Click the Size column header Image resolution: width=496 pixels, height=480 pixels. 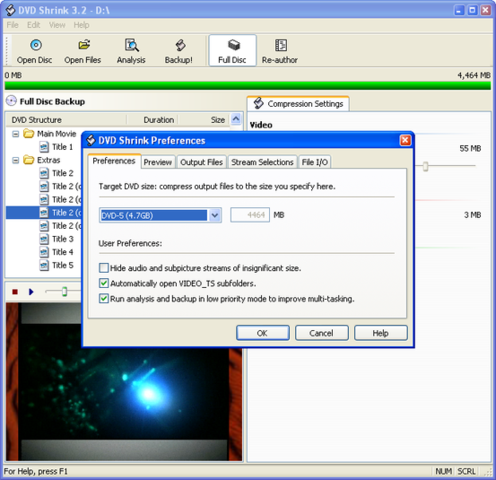tap(204, 120)
